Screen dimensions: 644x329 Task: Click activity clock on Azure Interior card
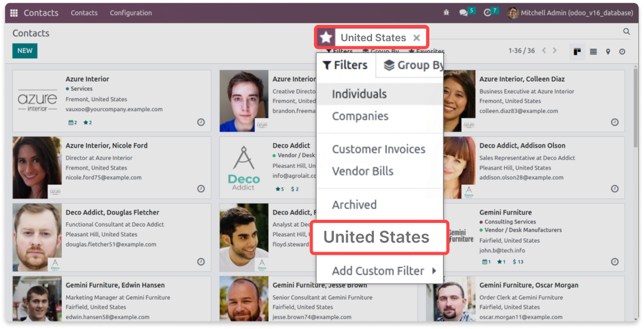(x=201, y=122)
